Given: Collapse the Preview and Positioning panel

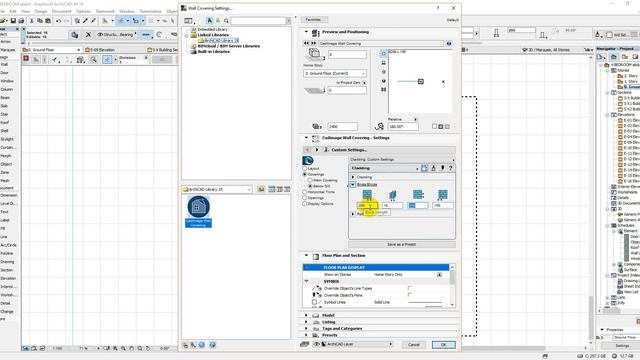Looking at the screenshot, I should tap(306, 31).
